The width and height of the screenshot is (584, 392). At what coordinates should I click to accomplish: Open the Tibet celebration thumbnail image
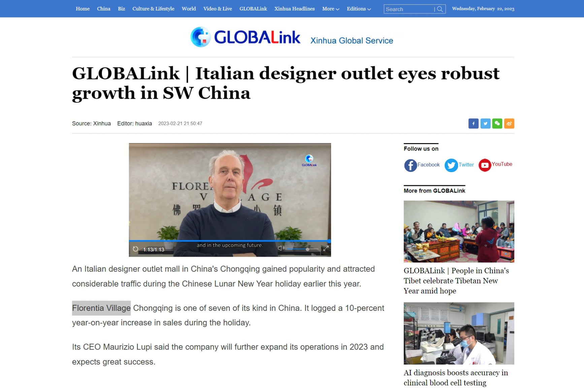pyautogui.click(x=459, y=231)
